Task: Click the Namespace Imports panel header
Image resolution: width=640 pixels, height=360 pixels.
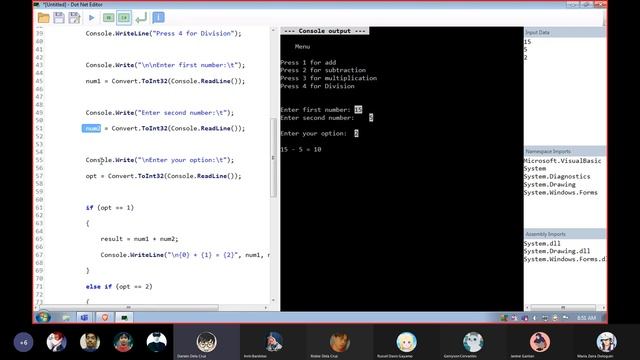Action: point(565,151)
